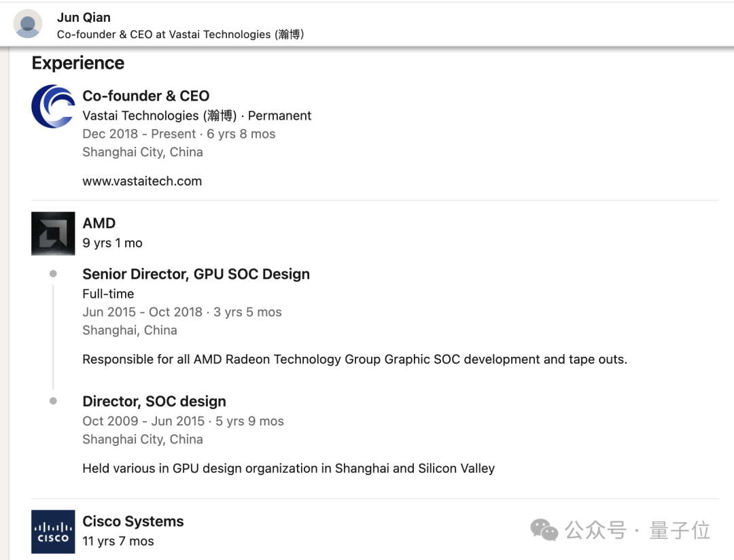Click the Radeon Technology Group description text
The image size is (734, 560).
coord(355,359)
